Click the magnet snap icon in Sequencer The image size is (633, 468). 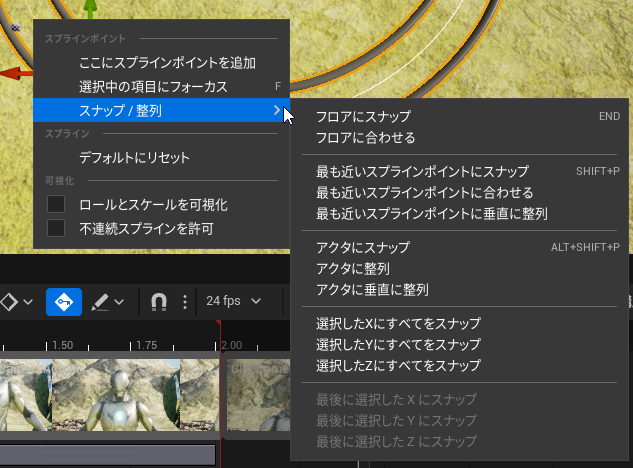(158, 301)
